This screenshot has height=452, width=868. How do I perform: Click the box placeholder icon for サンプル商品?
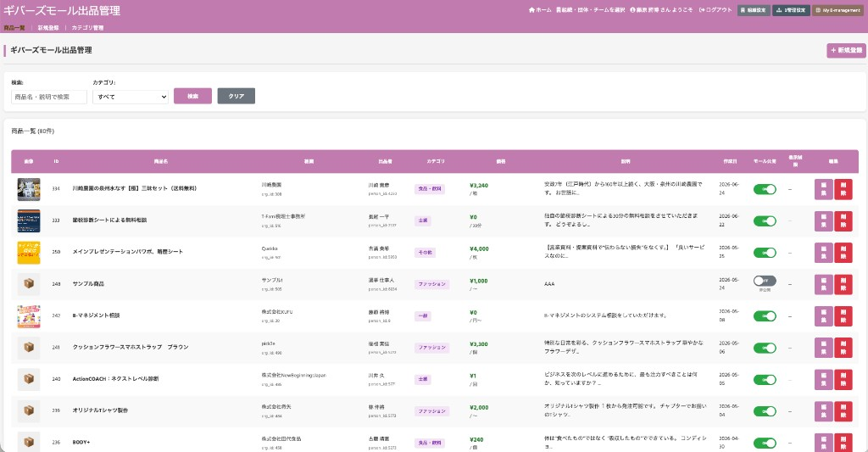coord(29,283)
